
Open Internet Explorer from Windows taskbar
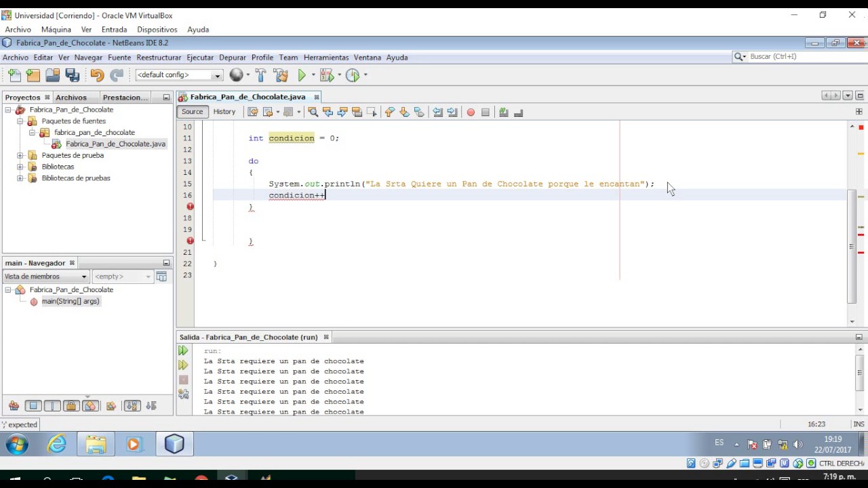(57, 444)
